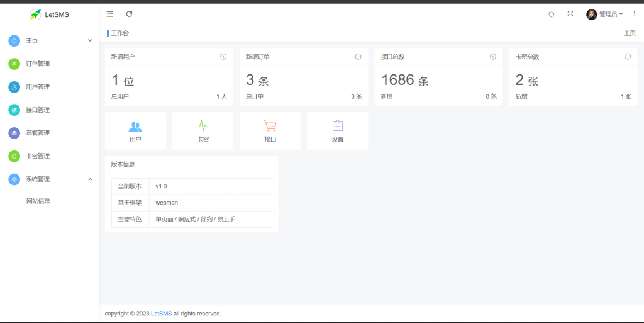Click the 主页 home sidebar icon
This screenshot has height=323, width=644.
[14, 41]
